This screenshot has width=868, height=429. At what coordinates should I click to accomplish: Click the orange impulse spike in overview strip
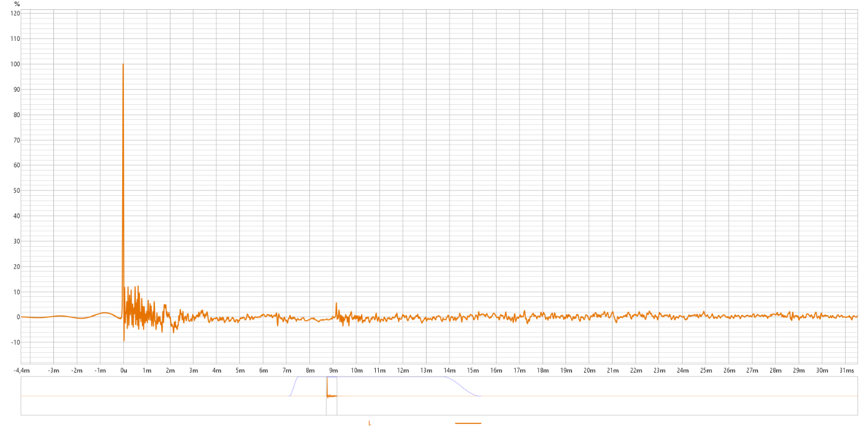coord(327,386)
